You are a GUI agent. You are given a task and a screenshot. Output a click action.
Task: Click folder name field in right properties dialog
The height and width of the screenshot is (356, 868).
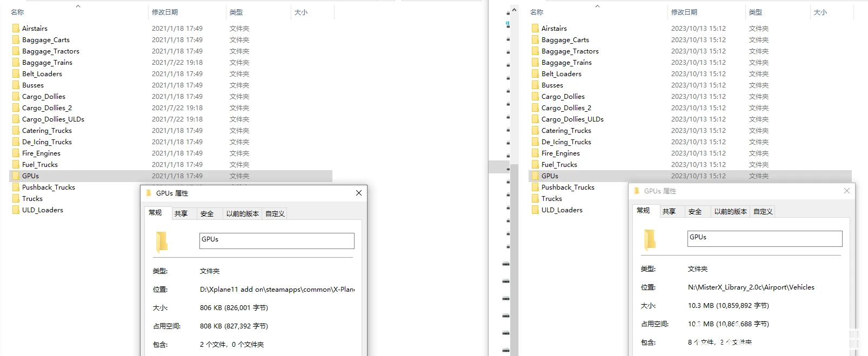click(x=765, y=239)
